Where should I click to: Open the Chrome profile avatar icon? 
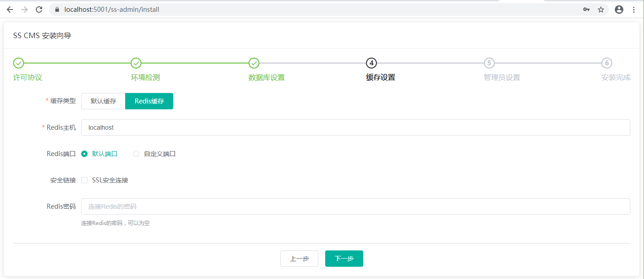(x=619, y=10)
